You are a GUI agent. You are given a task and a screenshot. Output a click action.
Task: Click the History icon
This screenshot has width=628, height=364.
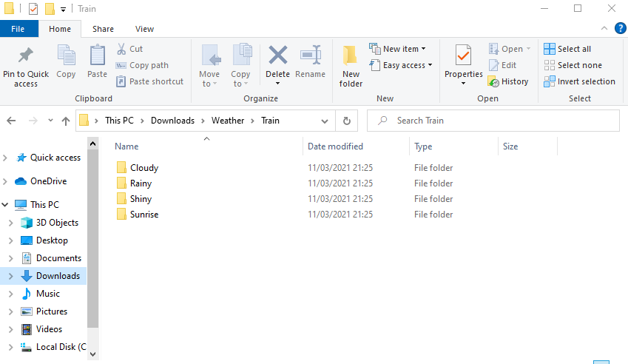[494, 81]
